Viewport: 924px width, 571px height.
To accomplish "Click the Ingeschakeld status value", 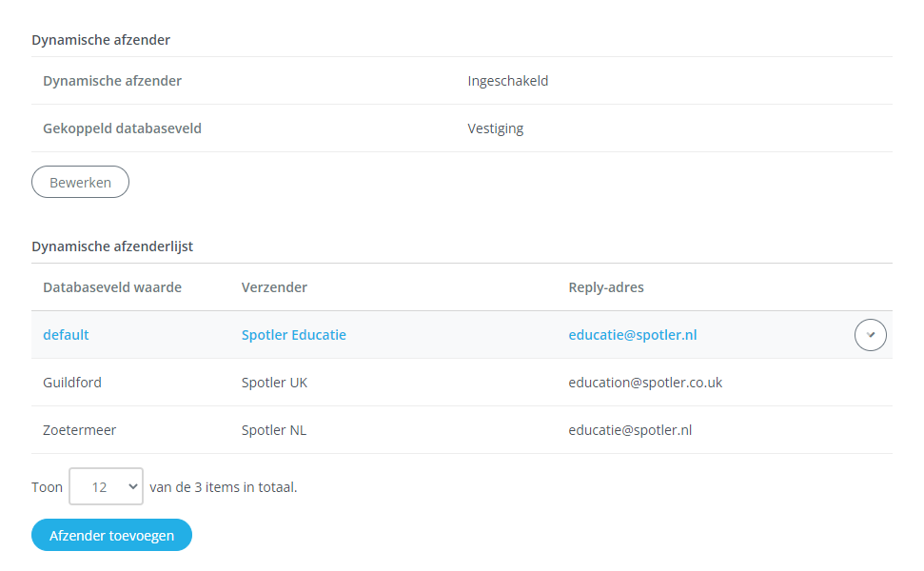I will coord(508,81).
